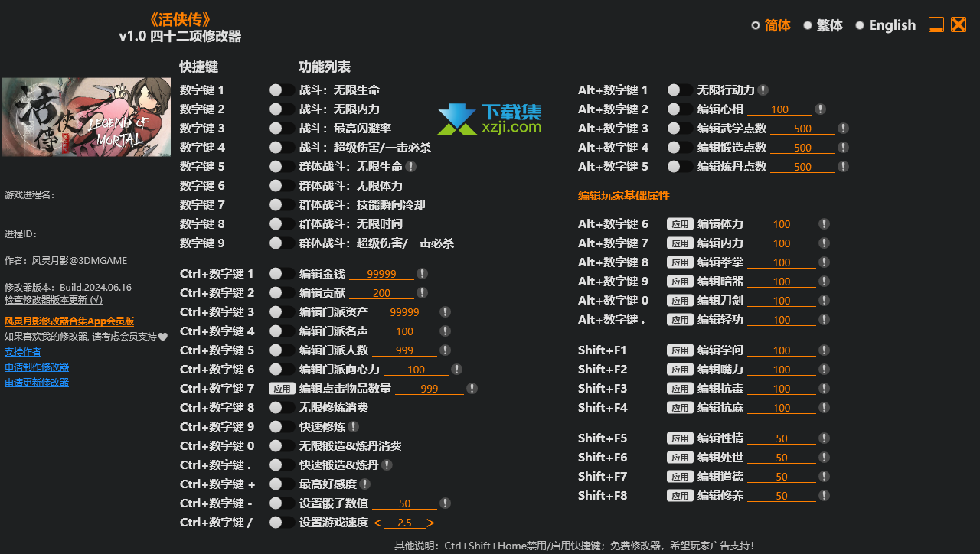Open 申请更新修改器 link
Image resolution: width=980 pixels, height=554 pixels.
[x=37, y=383]
